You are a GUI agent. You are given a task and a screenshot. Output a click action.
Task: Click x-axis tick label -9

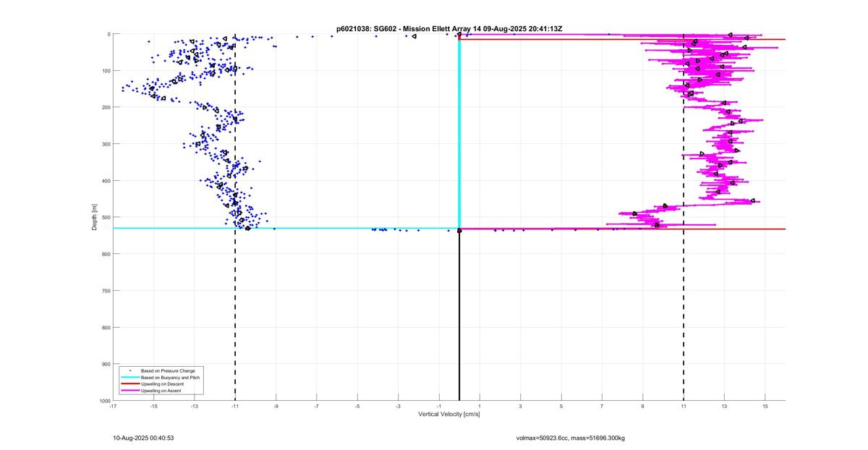point(276,407)
